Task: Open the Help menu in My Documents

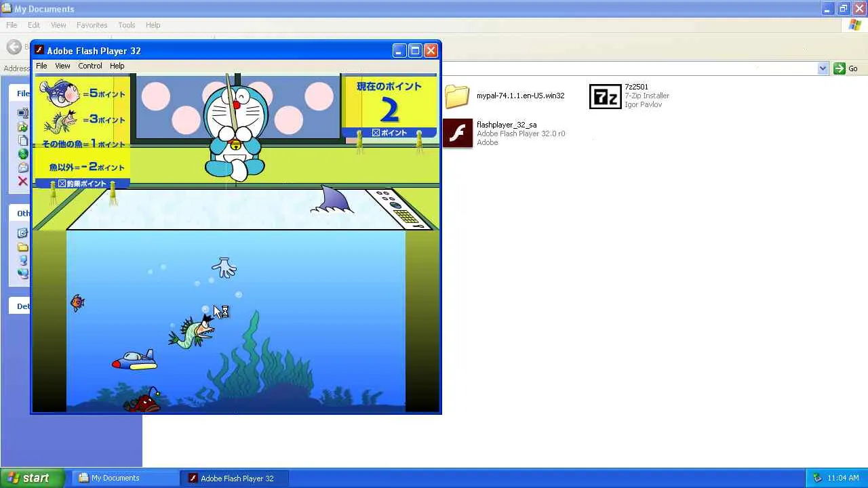Action: tap(153, 25)
